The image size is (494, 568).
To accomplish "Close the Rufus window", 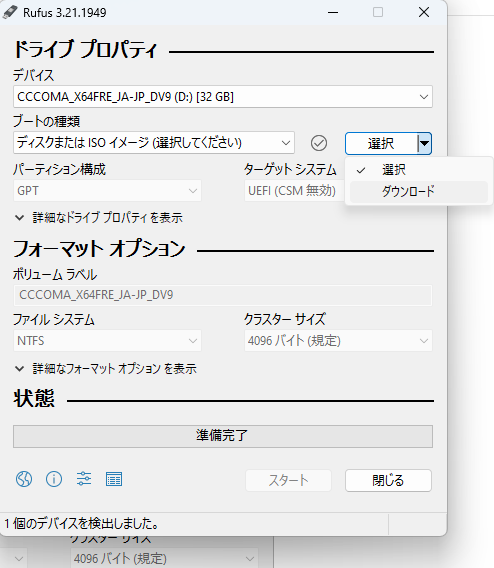I will pyautogui.click(x=424, y=12).
